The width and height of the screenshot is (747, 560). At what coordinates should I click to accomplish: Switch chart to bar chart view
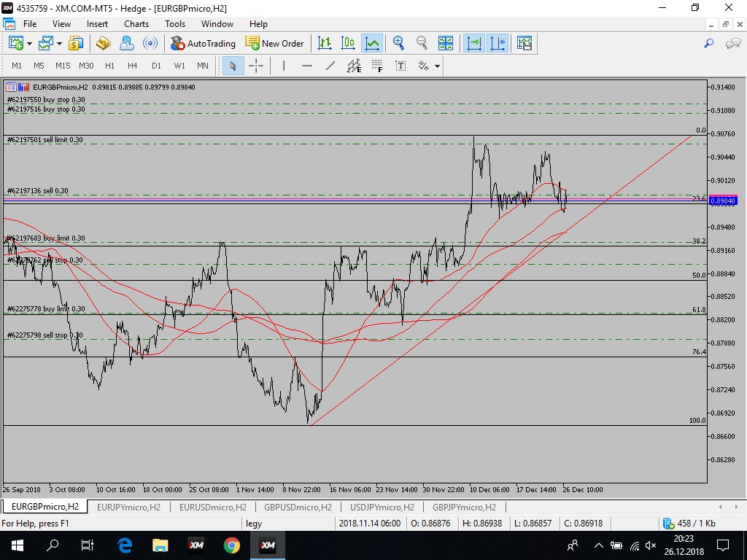tap(325, 44)
